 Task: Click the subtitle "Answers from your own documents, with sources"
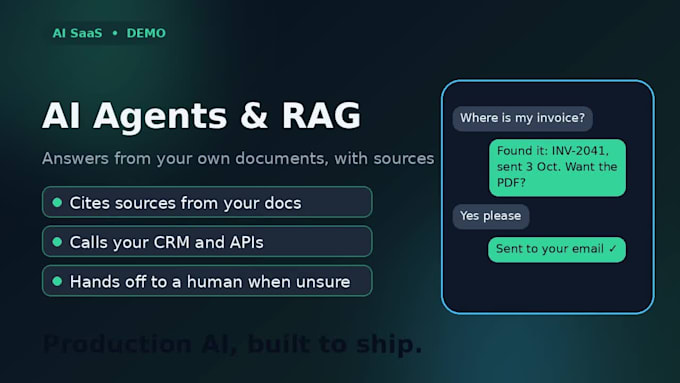[238, 158]
